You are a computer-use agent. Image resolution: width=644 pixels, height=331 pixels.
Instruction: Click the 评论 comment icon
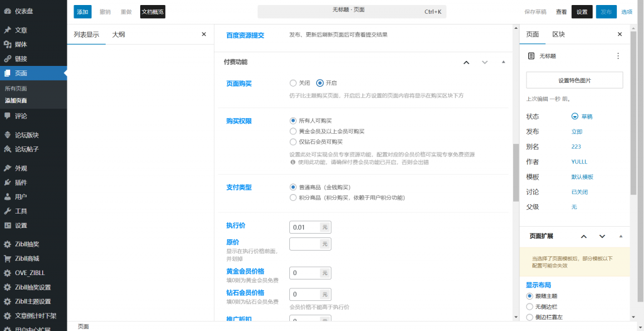tap(8, 116)
